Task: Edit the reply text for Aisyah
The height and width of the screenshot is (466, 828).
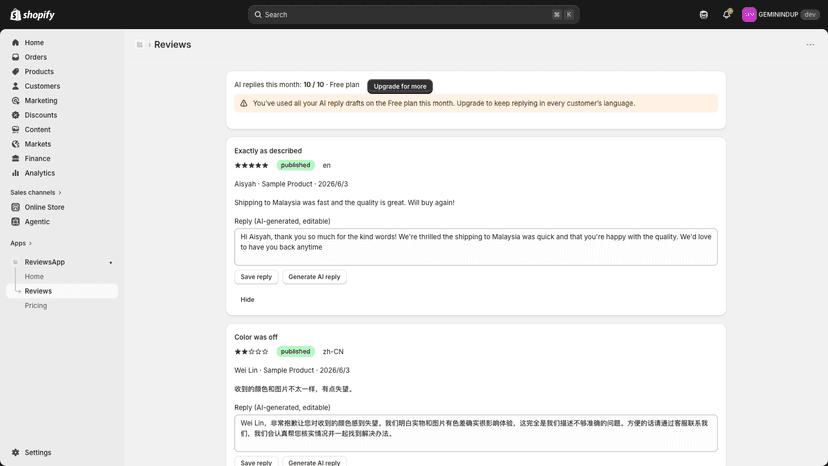Action: tap(476, 247)
